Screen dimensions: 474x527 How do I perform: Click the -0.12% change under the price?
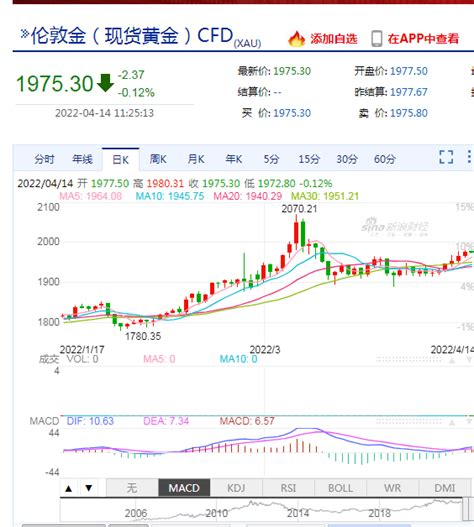136,93
